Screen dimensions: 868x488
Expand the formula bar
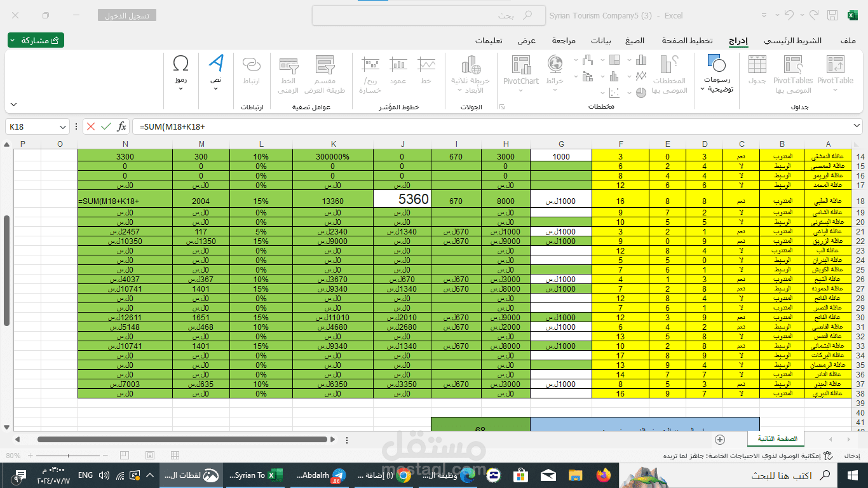pos(857,126)
